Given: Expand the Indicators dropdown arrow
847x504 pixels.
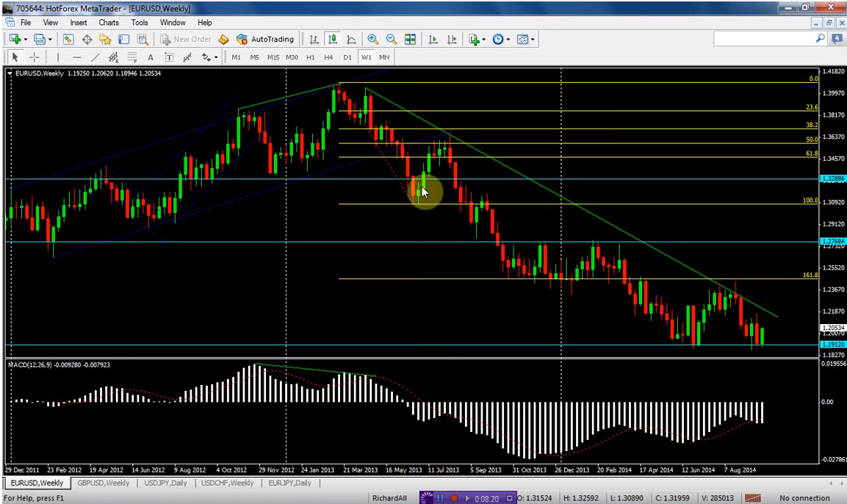Looking at the screenshot, I should 483,40.
